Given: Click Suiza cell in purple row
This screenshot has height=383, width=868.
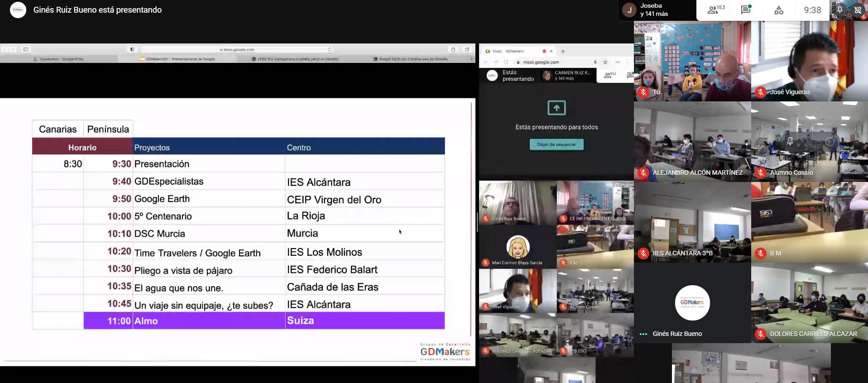Looking at the screenshot, I should (x=365, y=321).
